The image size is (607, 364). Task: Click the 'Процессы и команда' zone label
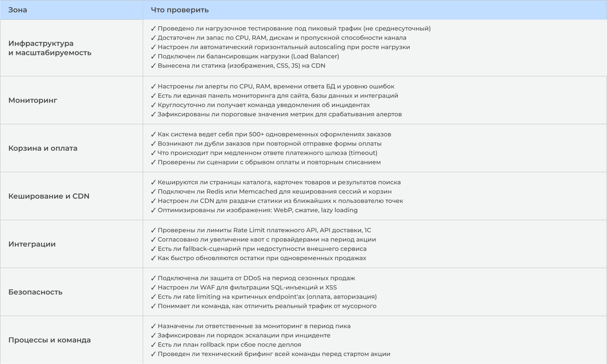(x=50, y=340)
